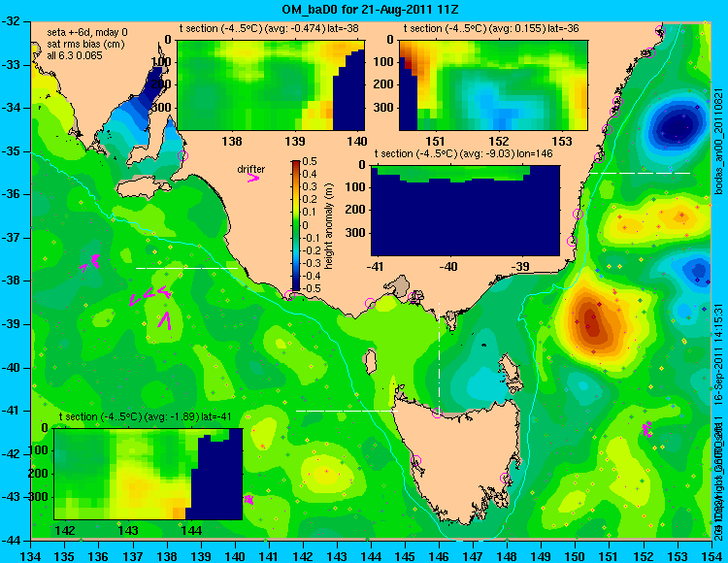Open the lat=-38 temperature section inset plot

click(271, 84)
